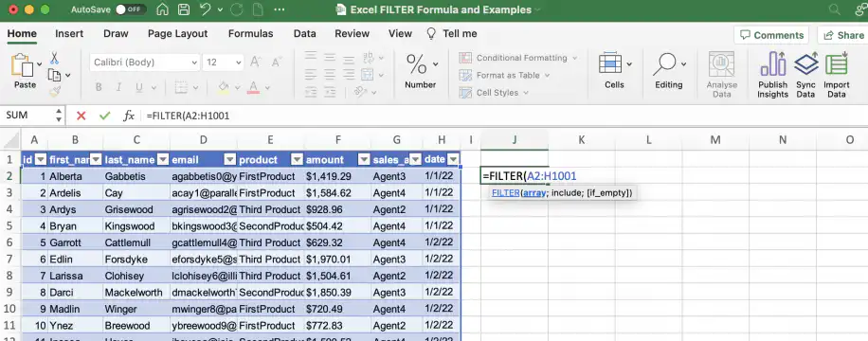868x341 pixels.
Task: Open the amount column filter dropdown
Action: pyautogui.click(x=364, y=159)
